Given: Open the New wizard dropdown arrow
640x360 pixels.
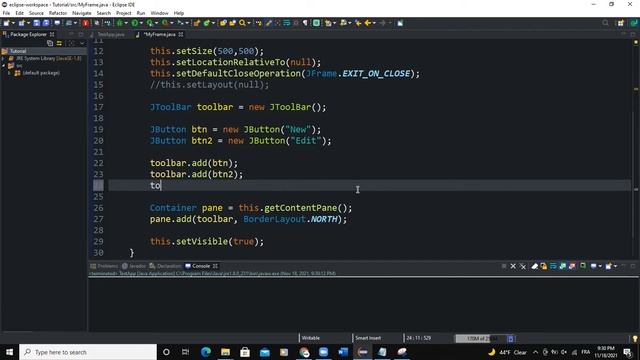Looking at the screenshot, I should coord(13,23).
